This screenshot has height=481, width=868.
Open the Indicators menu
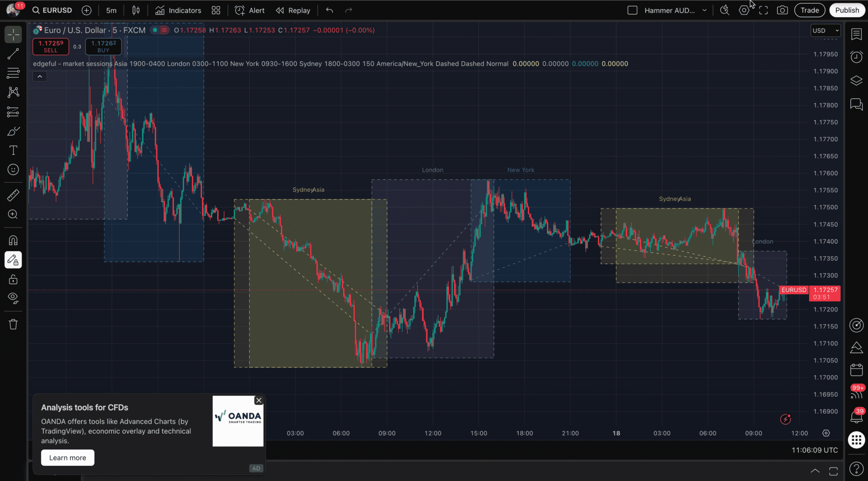pyautogui.click(x=178, y=10)
